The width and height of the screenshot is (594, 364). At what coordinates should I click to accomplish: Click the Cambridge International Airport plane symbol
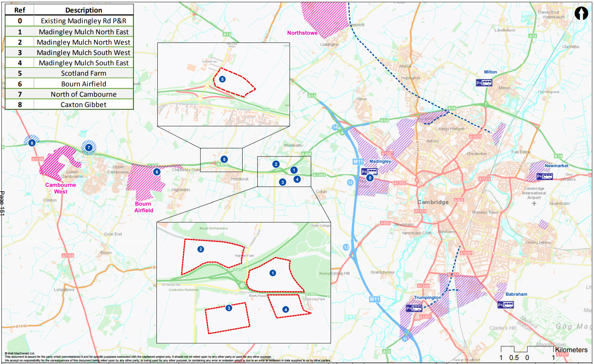(534, 203)
